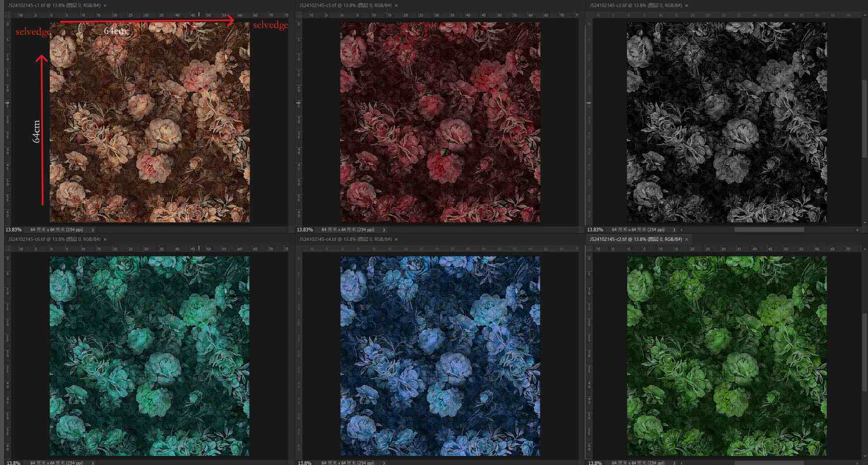Close the JS24102145-c2.tif document tab
The height and width of the screenshot is (465, 868).
pos(686,239)
